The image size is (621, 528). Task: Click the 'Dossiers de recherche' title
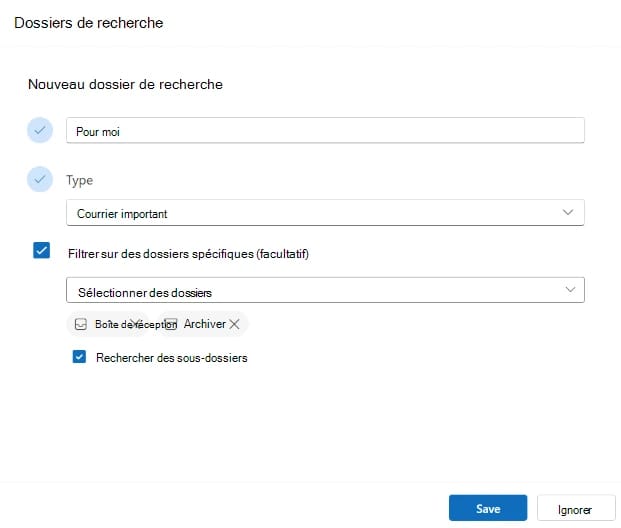pyautogui.click(x=89, y=23)
